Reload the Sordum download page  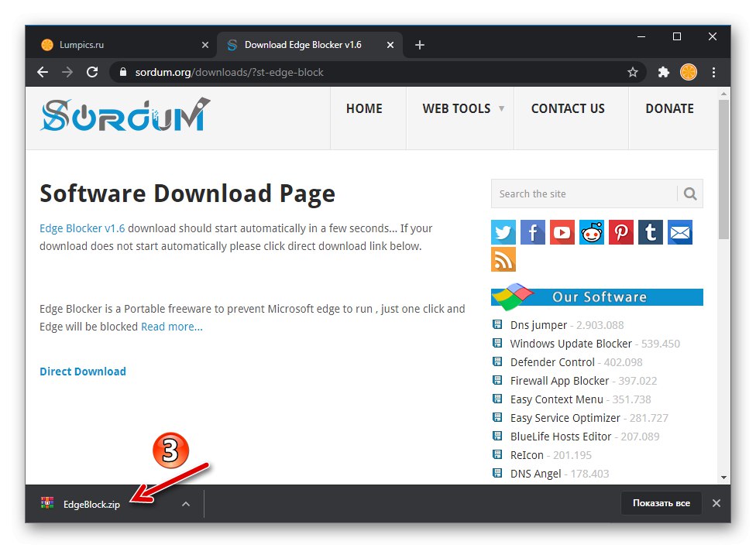[92, 72]
